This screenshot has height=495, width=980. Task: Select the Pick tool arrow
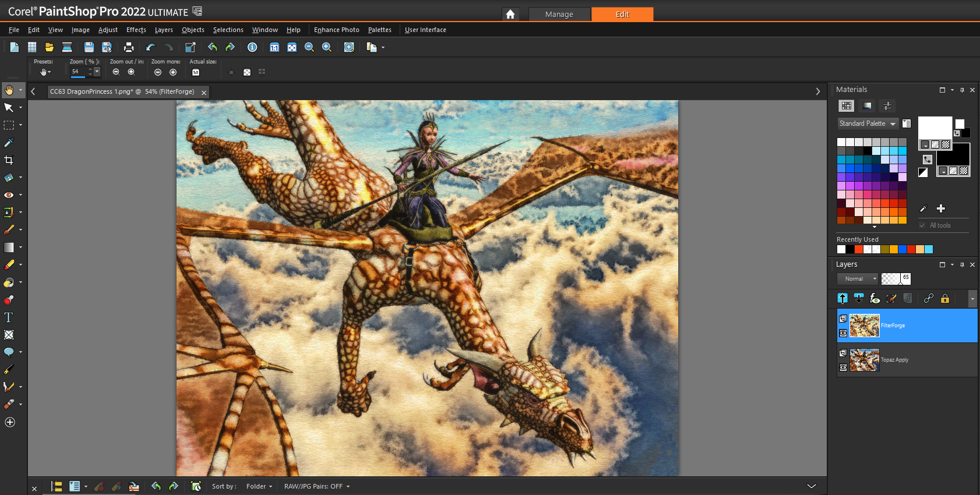9,108
